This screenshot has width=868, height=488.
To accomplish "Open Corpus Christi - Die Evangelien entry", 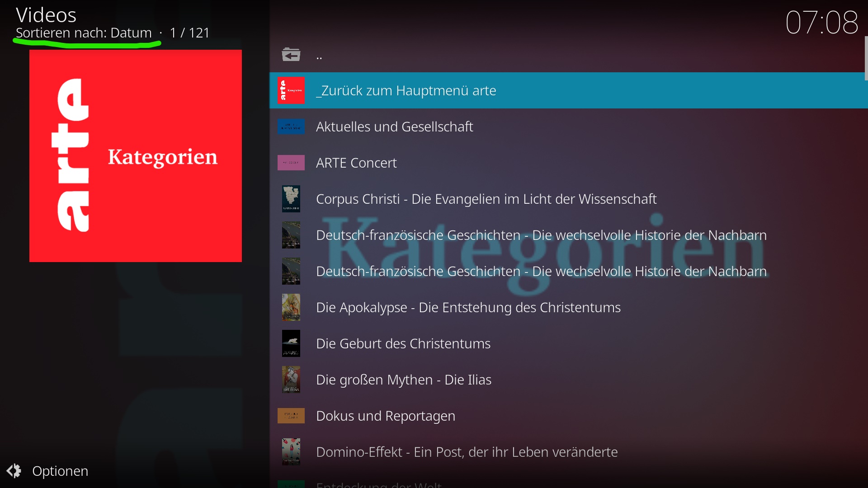I will [568, 199].
